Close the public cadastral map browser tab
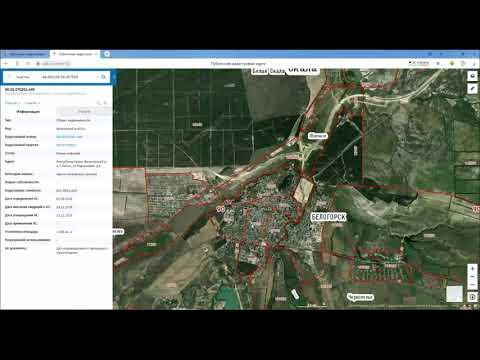Image resolution: width=480 pixels, height=360 pixels. click(x=96, y=54)
